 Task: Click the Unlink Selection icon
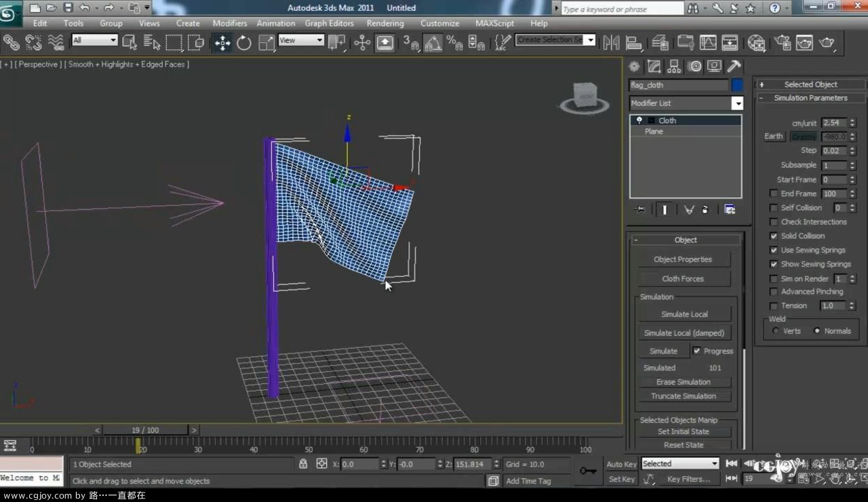(x=33, y=43)
